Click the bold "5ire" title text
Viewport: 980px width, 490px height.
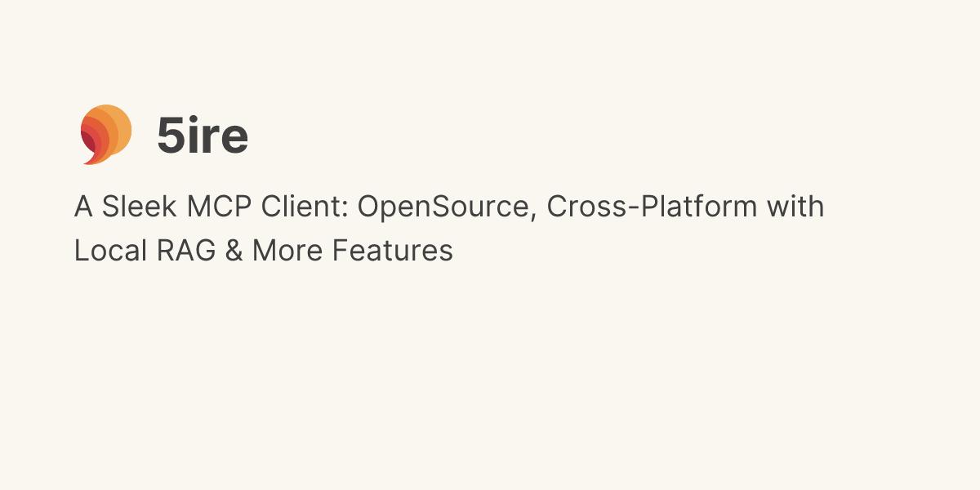tap(203, 136)
